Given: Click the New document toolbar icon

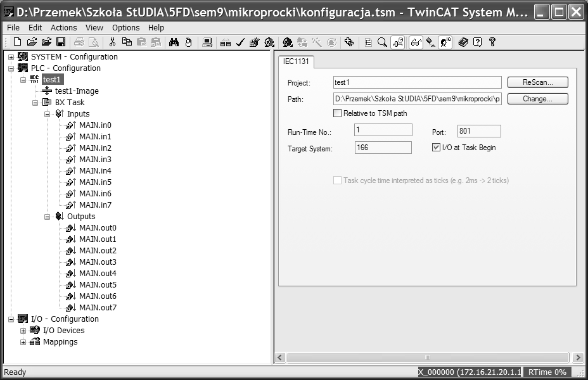Looking at the screenshot, I should coord(17,42).
